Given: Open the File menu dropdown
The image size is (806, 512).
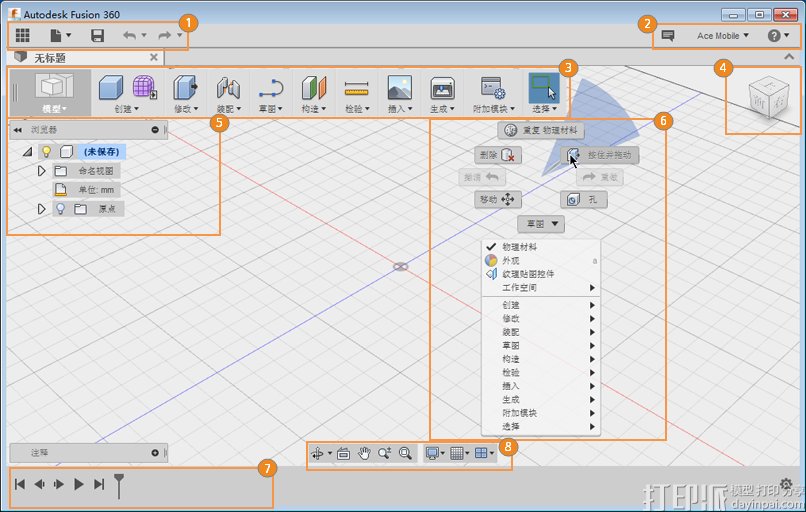Looking at the screenshot, I should [x=60, y=35].
